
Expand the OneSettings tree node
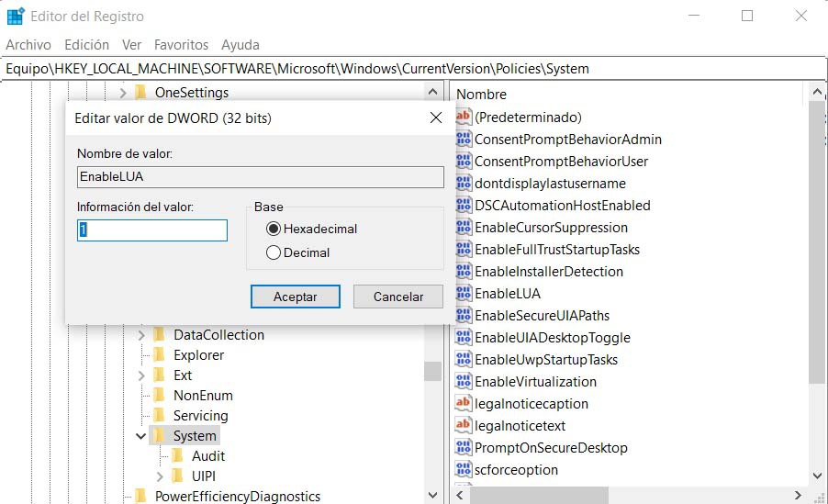point(122,93)
